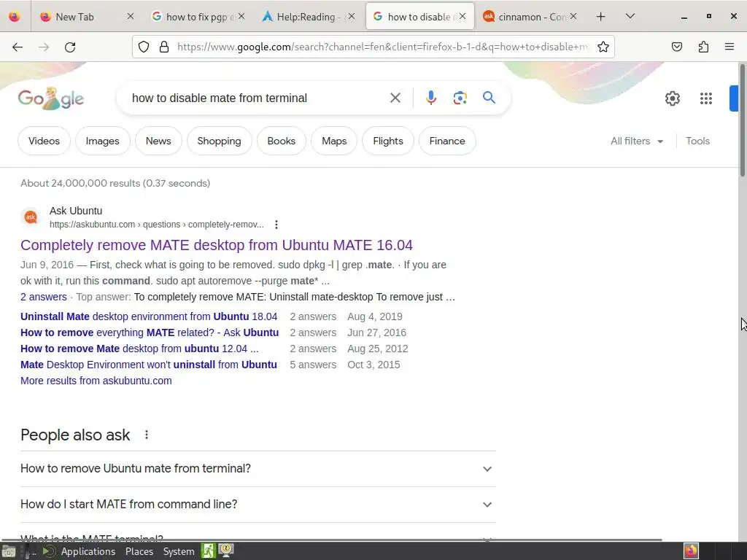
Task: Open the Firefox hamburger application menu
Action: (729, 47)
